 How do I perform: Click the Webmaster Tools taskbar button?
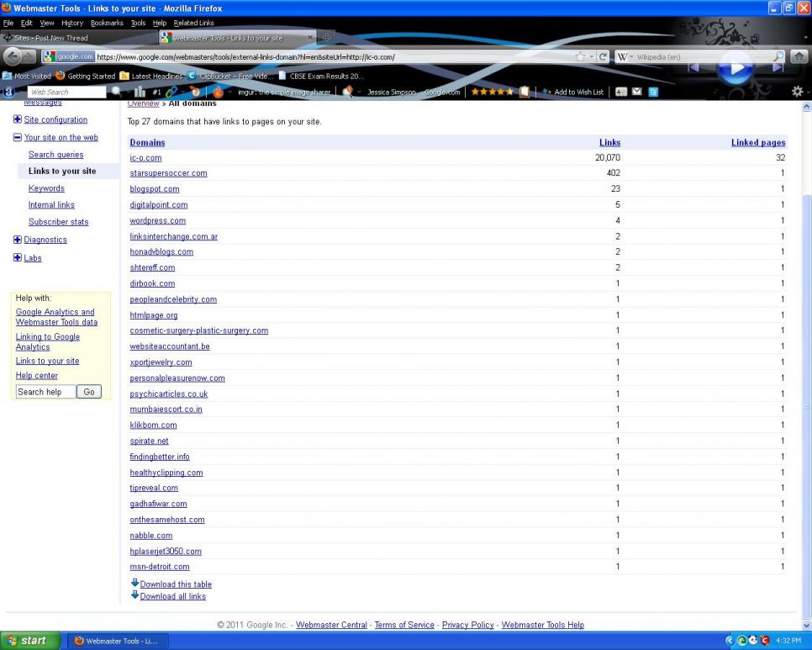(x=117, y=641)
